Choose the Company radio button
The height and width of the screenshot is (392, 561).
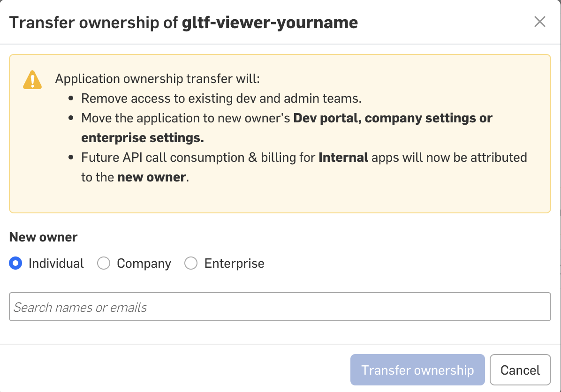tap(103, 264)
